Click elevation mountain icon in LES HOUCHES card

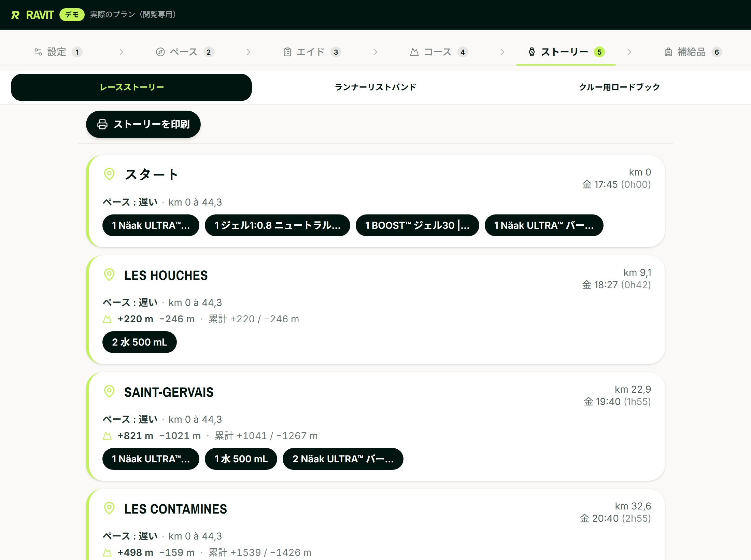click(x=107, y=319)
